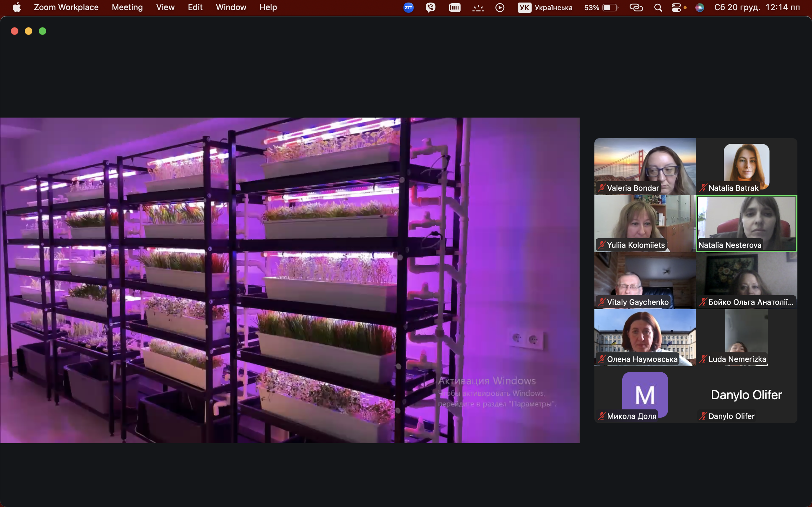Open the battery 53% status menu
The image size is (812, 507).
[x=601, y=7]
